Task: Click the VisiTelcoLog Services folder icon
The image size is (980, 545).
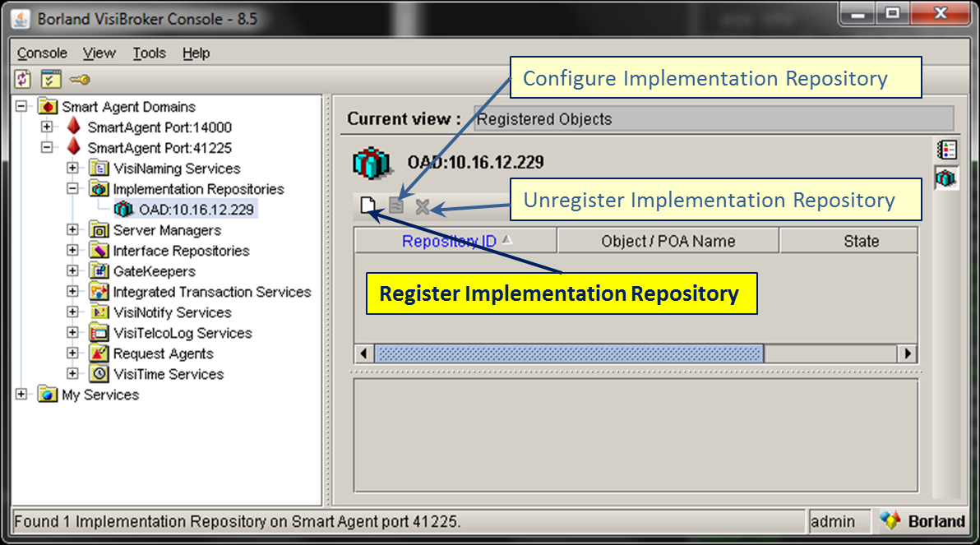Action: [99, 332]
